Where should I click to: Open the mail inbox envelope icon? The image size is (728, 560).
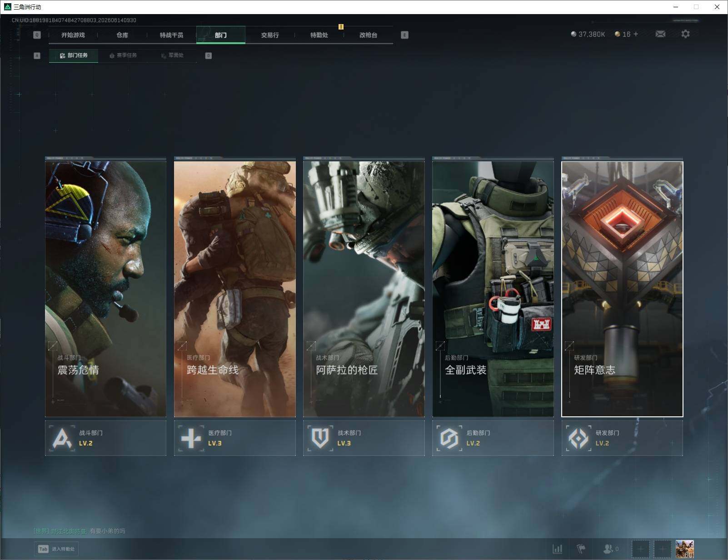coord(660,34)
